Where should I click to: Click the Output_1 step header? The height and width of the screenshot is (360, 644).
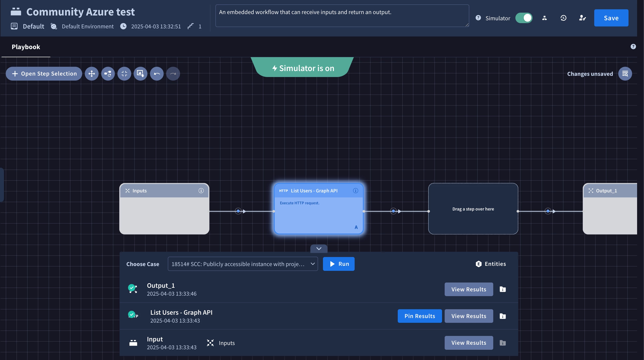pyautogui.click(x=610, y=191)
